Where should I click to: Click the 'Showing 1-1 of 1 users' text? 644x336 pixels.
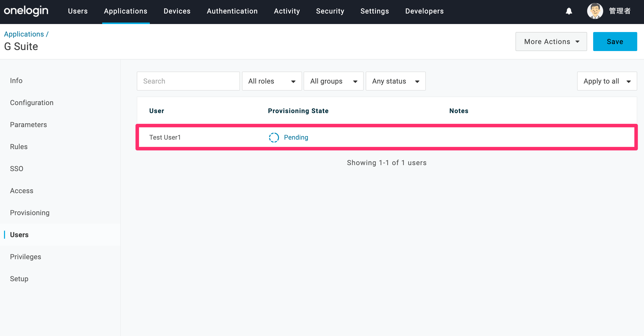(387, 163)
